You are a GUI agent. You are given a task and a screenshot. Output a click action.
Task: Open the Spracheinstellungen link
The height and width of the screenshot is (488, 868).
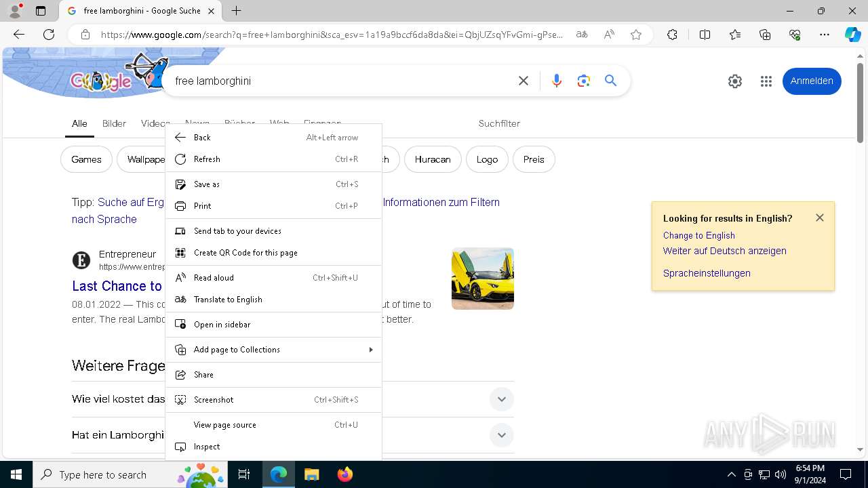pyautogui.click(x=707, y=273)
